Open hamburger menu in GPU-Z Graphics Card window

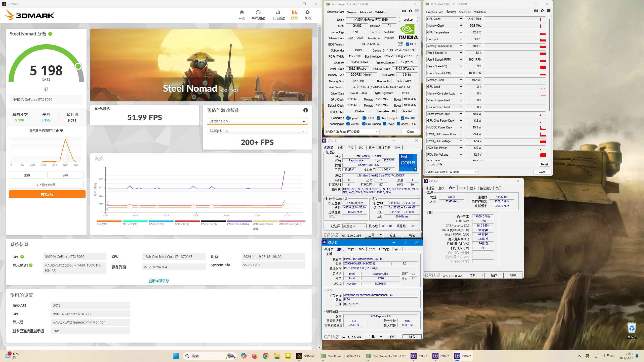point(417,11)
